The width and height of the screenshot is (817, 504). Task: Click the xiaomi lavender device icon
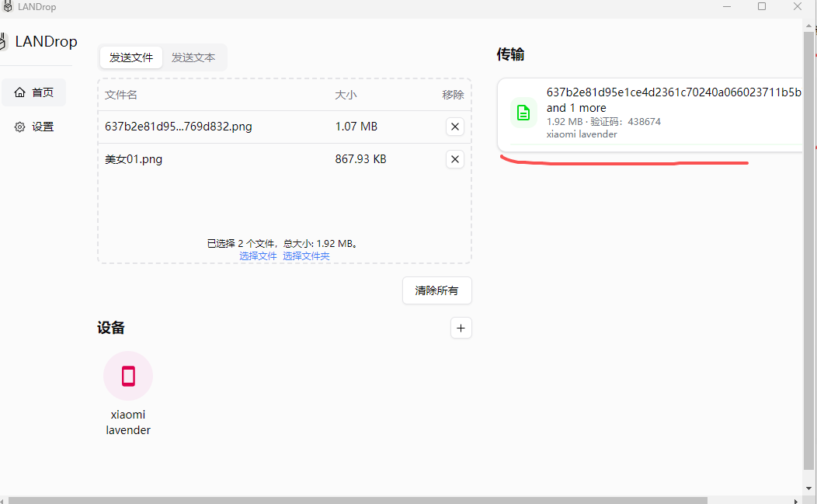[128, 375]
